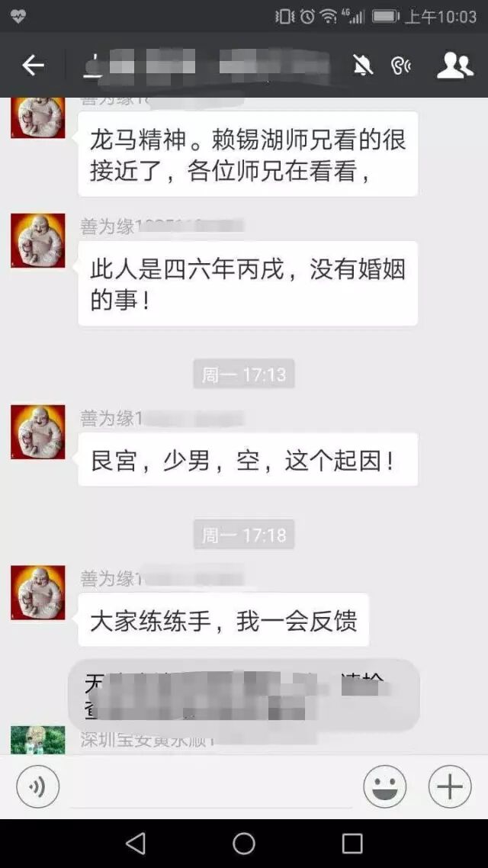Open group members icon in header
This screenshot has width=488, height=868.
(454, 66)
